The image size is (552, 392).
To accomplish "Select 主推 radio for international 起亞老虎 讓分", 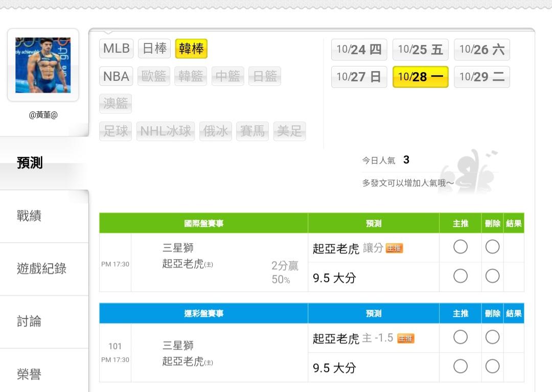I will (460, 247).
